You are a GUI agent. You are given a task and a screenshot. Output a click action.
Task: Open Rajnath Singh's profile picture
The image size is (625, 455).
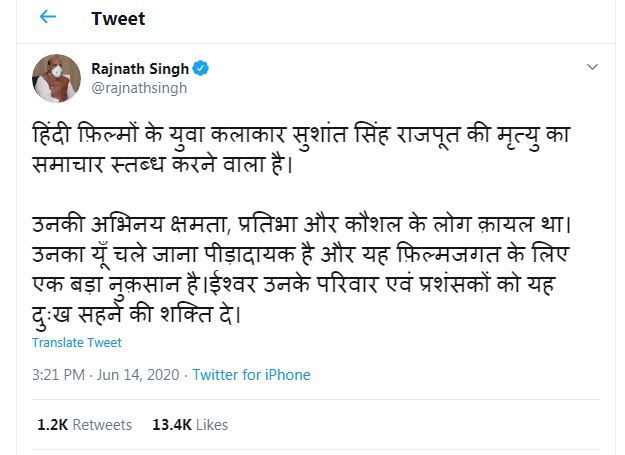pyautogui.click(x=53, y=78)
